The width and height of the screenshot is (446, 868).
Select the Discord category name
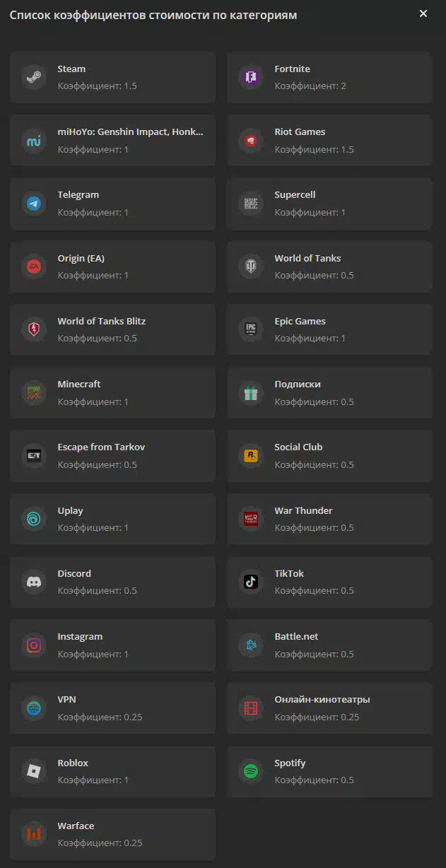[x=74, y=573]
